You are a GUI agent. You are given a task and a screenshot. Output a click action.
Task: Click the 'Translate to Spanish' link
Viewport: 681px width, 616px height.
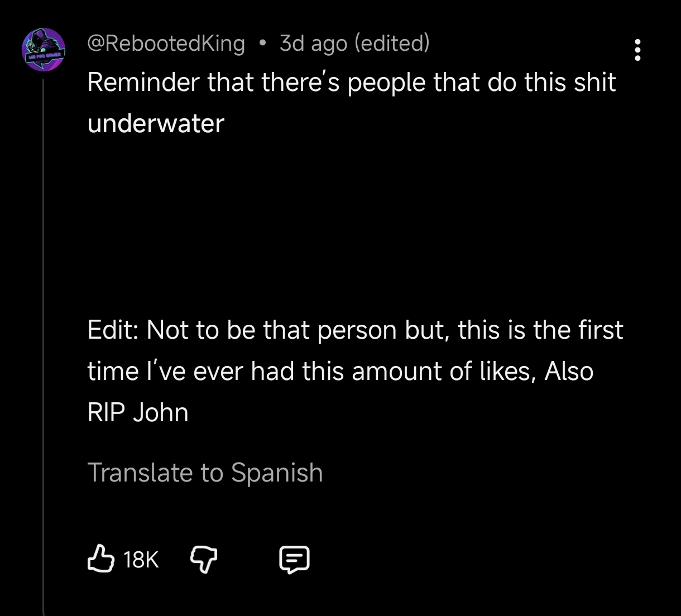coord(205,473)
